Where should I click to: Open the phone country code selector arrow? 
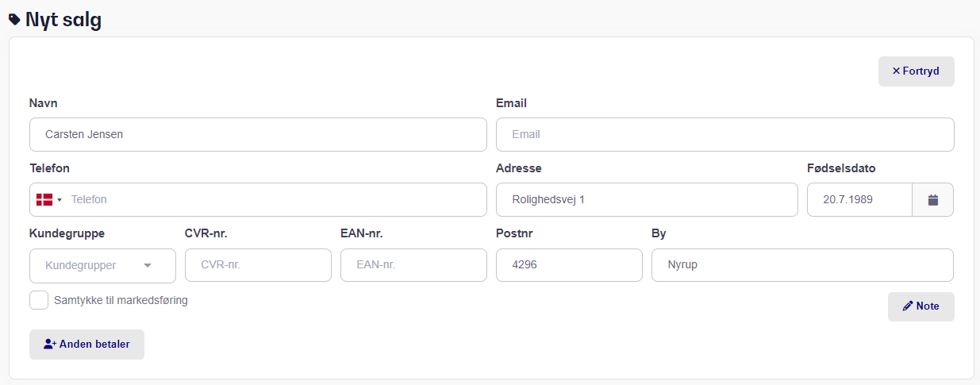60,200
